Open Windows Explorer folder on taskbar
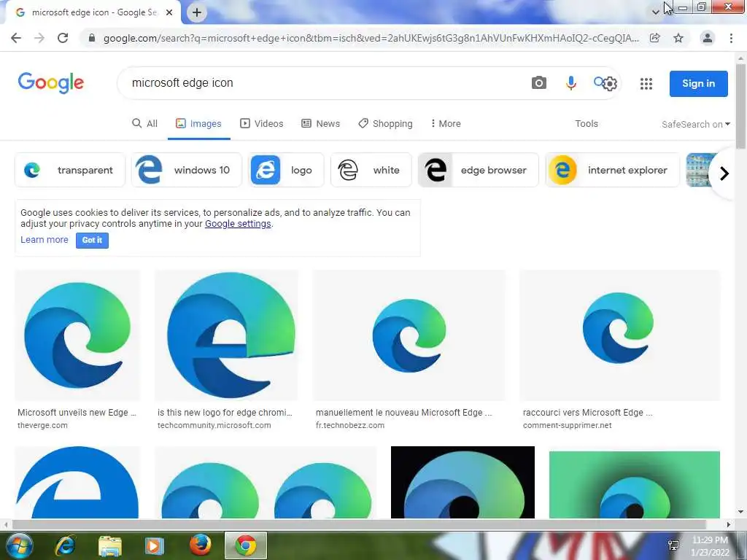Screen dimensions: 747x560 point(110,545)
